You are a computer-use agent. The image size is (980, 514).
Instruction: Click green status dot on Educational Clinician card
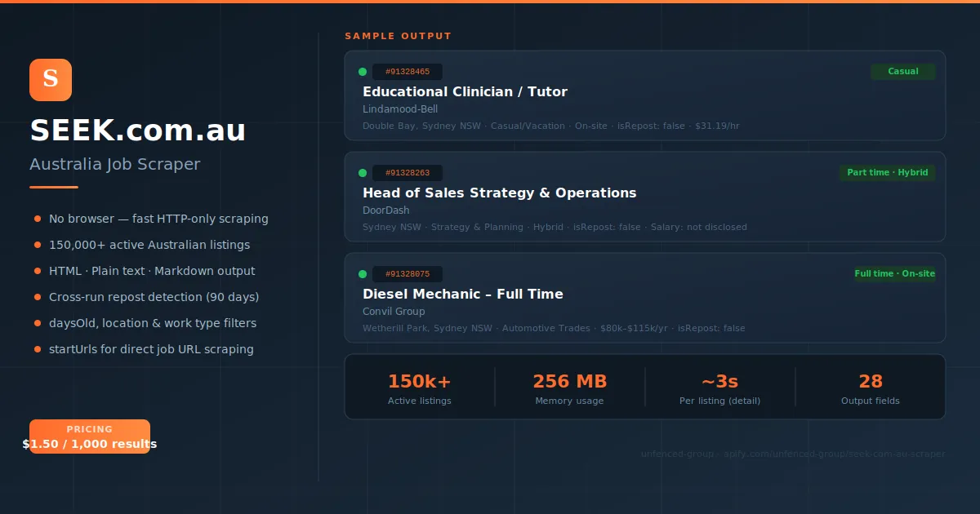click(363, 72)
